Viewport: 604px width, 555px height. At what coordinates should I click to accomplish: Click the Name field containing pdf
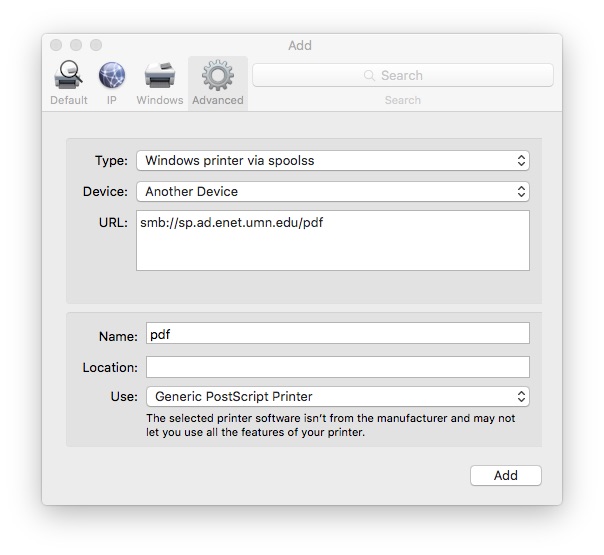point(337,334)
